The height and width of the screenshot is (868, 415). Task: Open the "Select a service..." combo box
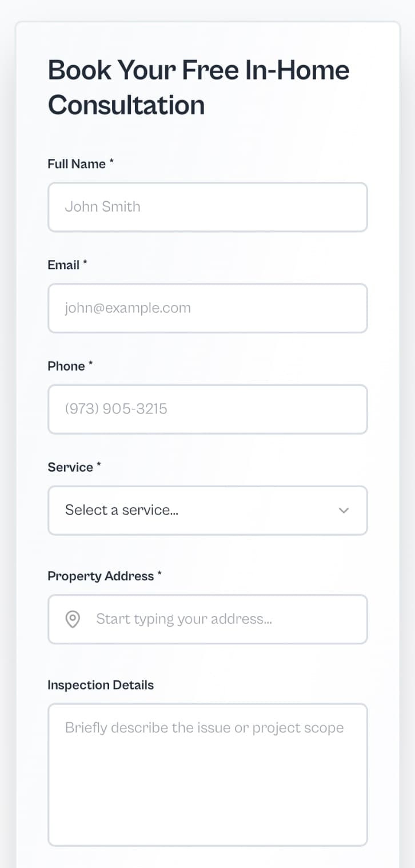(x=194, y=511)
